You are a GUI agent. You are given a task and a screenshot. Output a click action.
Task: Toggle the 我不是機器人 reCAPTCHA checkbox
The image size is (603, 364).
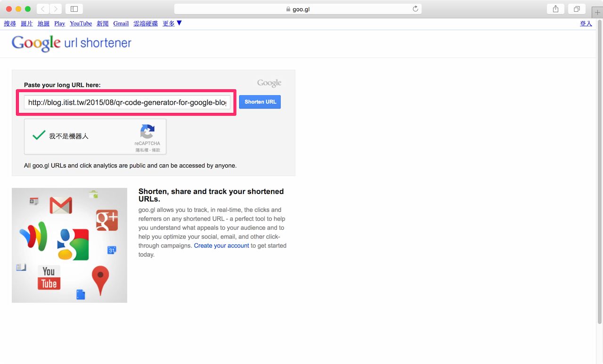coord(39,135)
